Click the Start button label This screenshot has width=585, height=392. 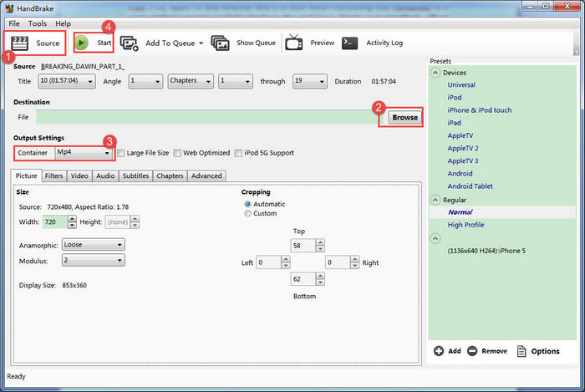(104, 43)
